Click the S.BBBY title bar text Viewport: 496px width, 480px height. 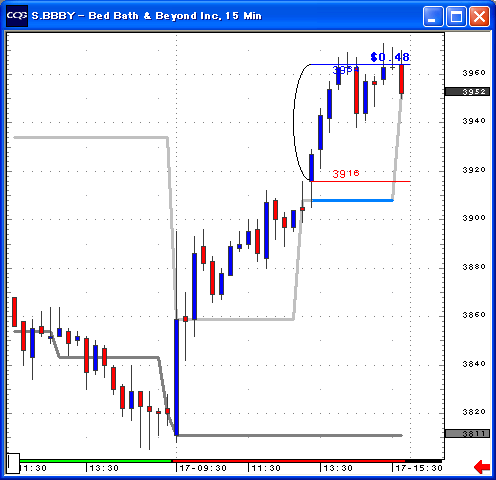click(146, 16)
